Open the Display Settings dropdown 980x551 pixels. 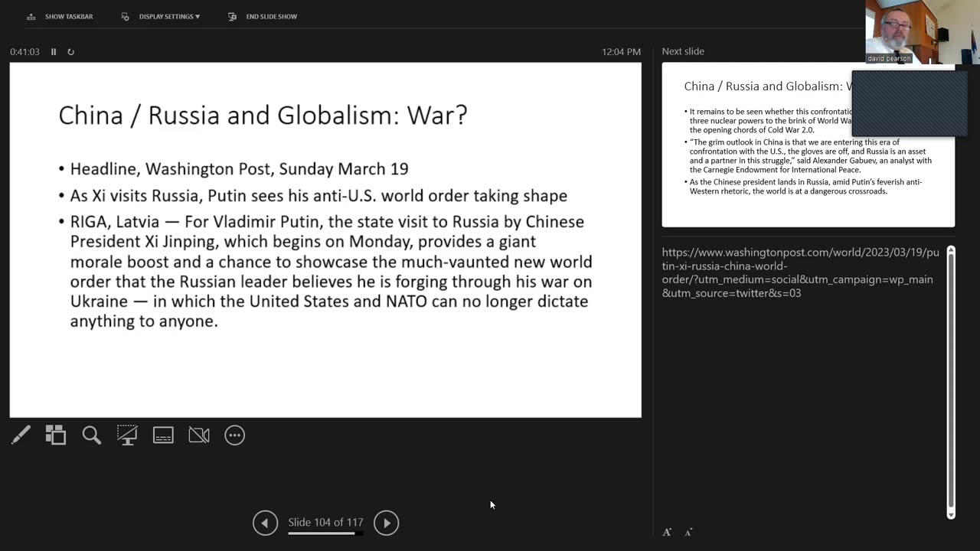(162, 16)
